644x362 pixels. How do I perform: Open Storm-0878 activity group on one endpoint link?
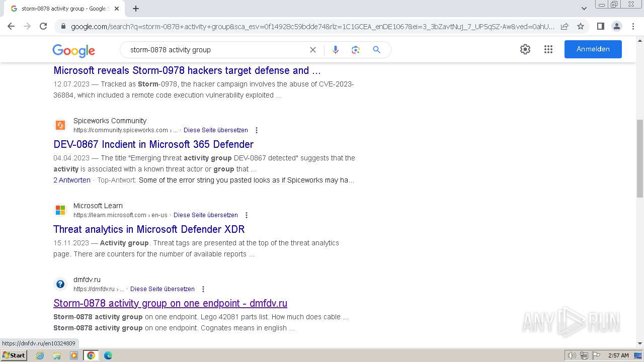[170, 303]
